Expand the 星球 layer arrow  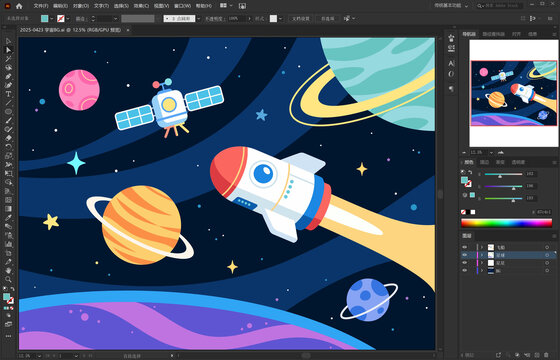pos(482,255)
